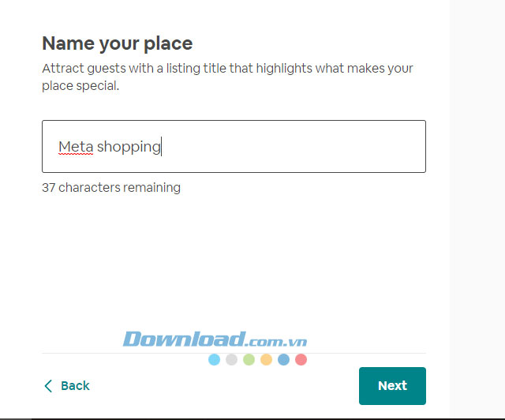Click empty space right of typed title text
This screenshot has height=420, width=505.
click(x=300, y=147)
